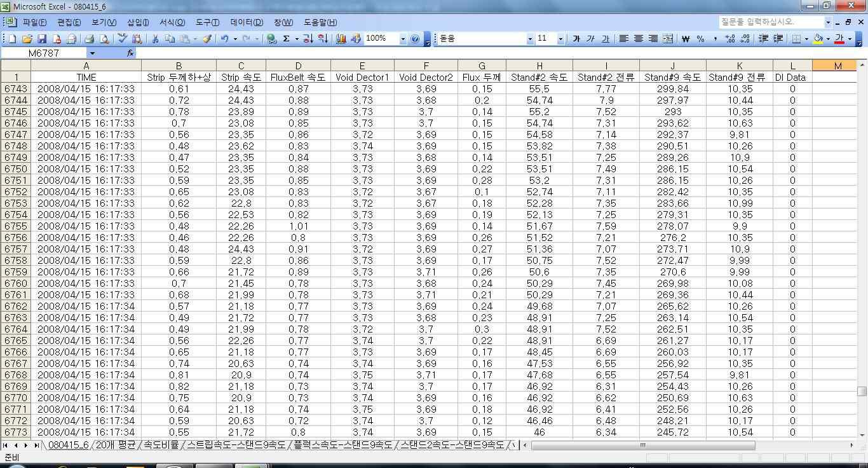Open the 서식(O) menu
Viewport: 868px width, 468px height.
pos(172,22)
